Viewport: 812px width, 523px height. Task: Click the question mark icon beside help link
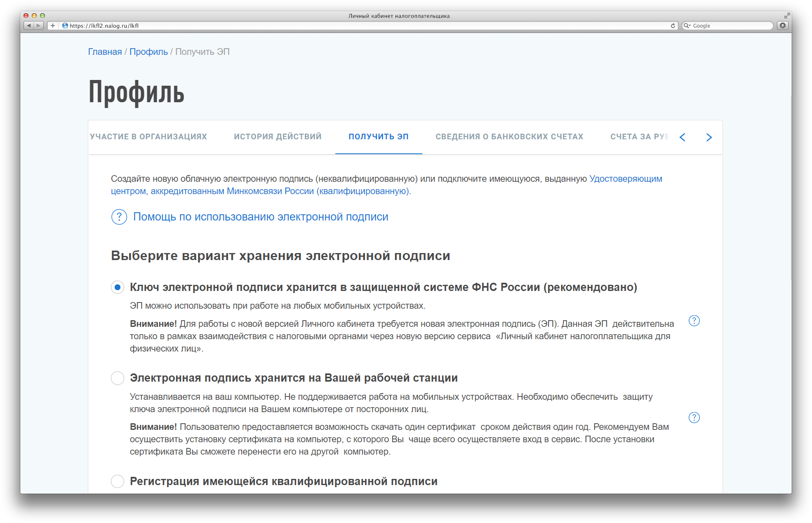point(119,217)
